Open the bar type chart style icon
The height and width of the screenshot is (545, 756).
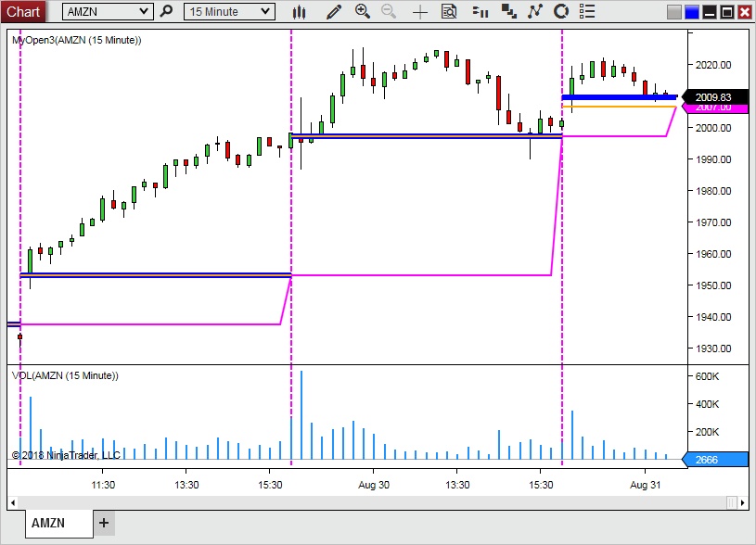point(299,11)
